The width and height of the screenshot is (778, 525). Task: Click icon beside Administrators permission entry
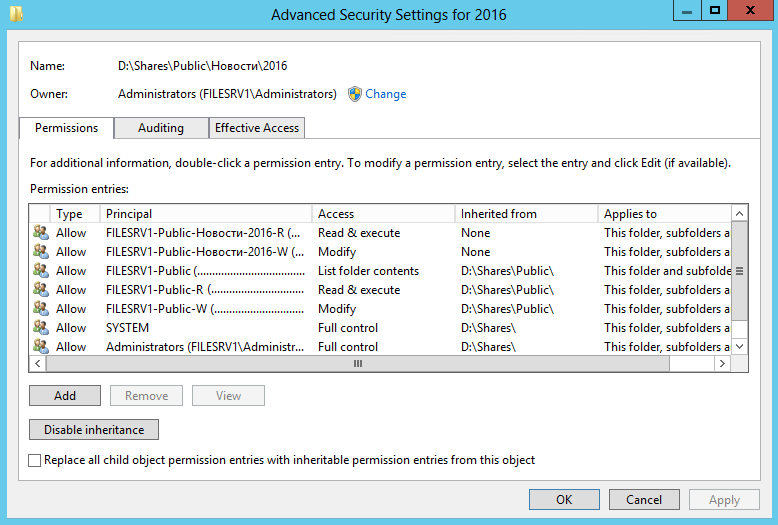pos(40,347)
